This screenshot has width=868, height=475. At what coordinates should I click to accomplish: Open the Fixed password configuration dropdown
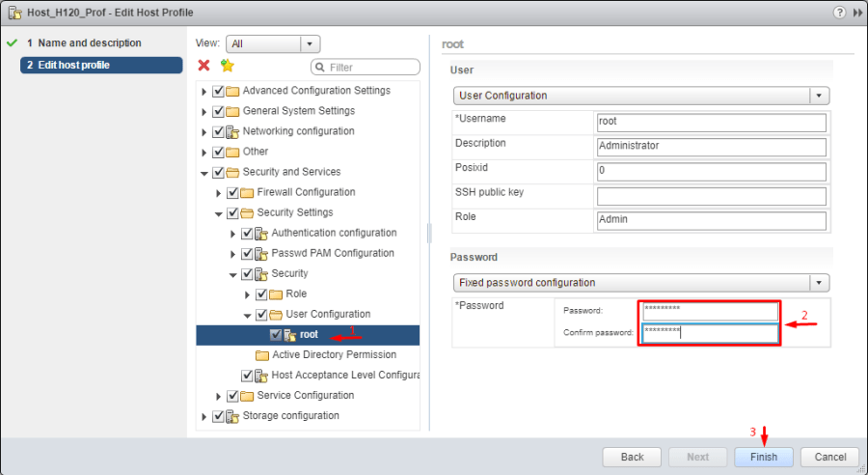coord(819,283)
